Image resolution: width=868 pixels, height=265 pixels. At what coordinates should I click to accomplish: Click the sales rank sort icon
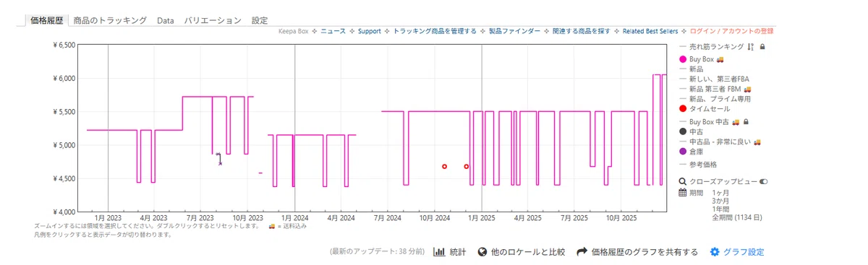(x=751, y=46)
